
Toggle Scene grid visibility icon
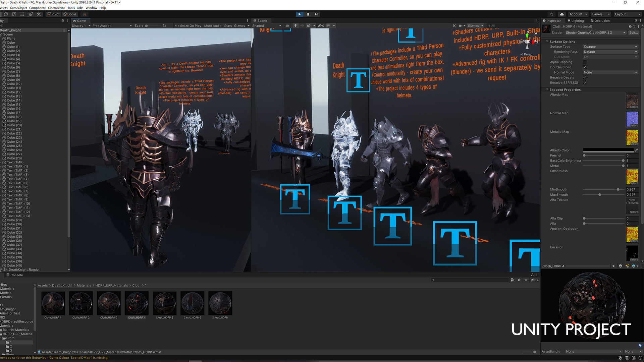pyautogui.click(x=328, y=26)
